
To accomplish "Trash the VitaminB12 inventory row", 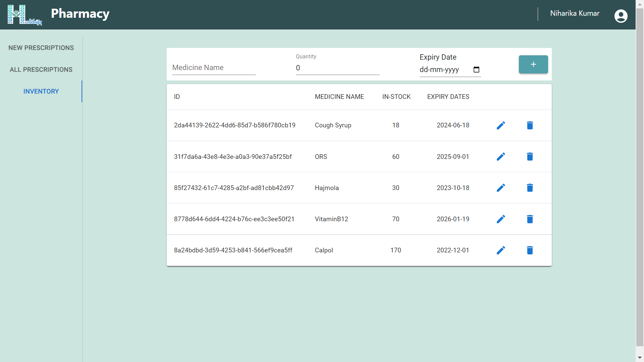I will click(x=530, y=219).
